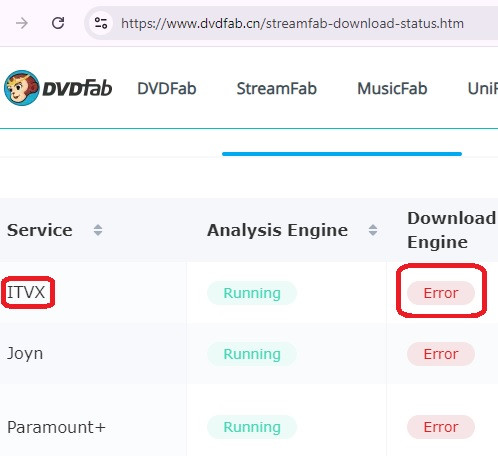
Task: Click the Analysis Engine header text
Action: 277,230
